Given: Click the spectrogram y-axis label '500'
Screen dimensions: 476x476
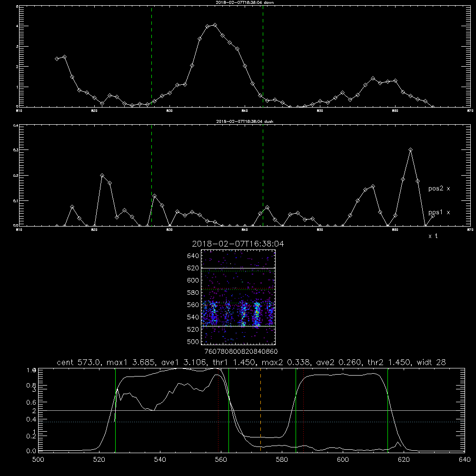Looking at the screenshot, I should point(193,341).
